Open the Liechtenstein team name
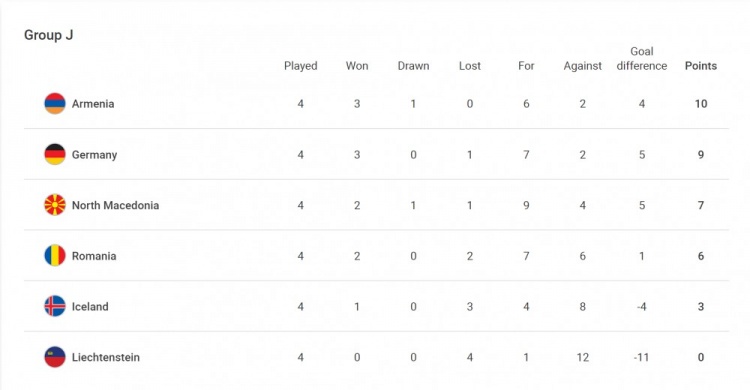The height and width of the screenshot is (390, 750). pos(106,357)
